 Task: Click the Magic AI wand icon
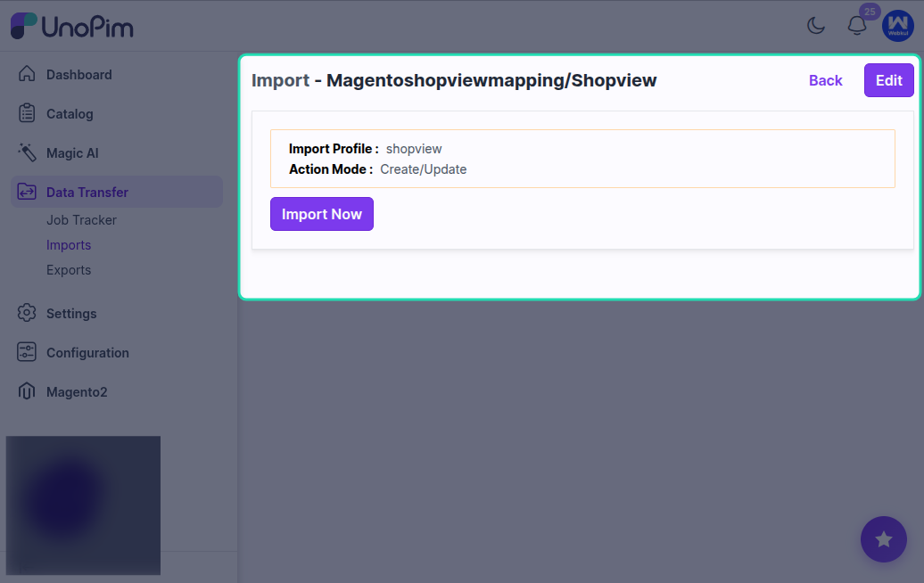[x=27, y=152]
